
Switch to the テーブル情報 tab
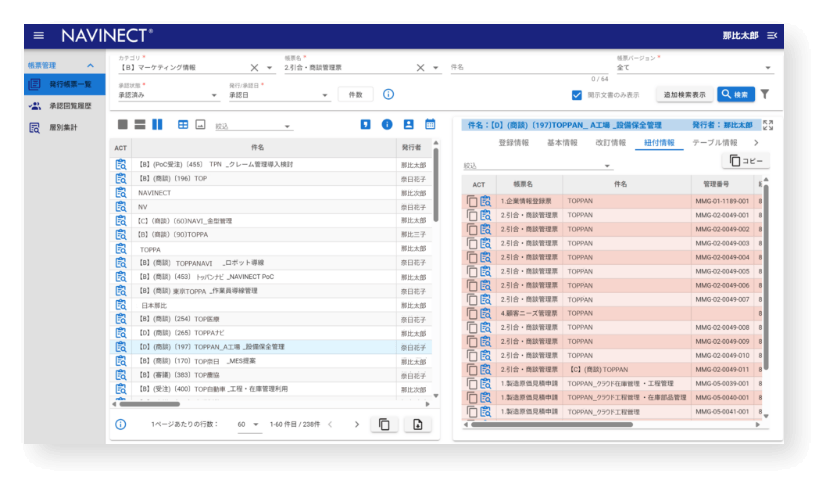pyautogui.click(x=714, y=143)
